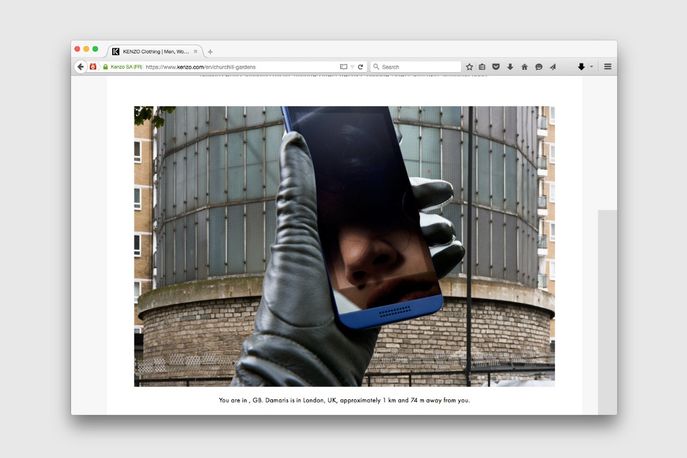Save page to Pocket
The height and width of the screenshot is (458, 687).
coord(496,67)
